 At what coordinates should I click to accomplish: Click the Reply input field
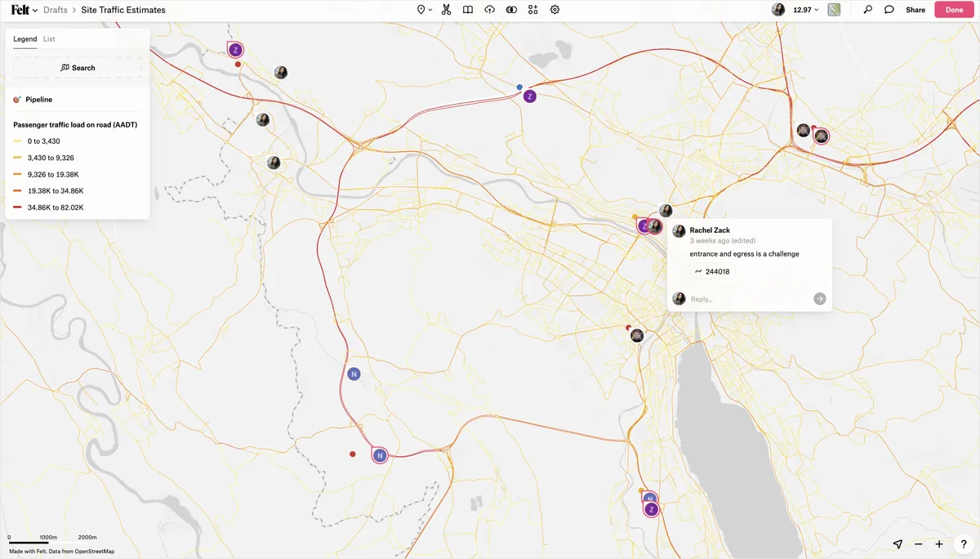750,299
